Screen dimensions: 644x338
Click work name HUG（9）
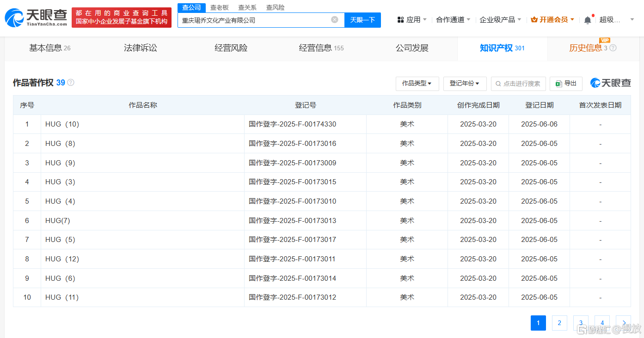point(60,163)
